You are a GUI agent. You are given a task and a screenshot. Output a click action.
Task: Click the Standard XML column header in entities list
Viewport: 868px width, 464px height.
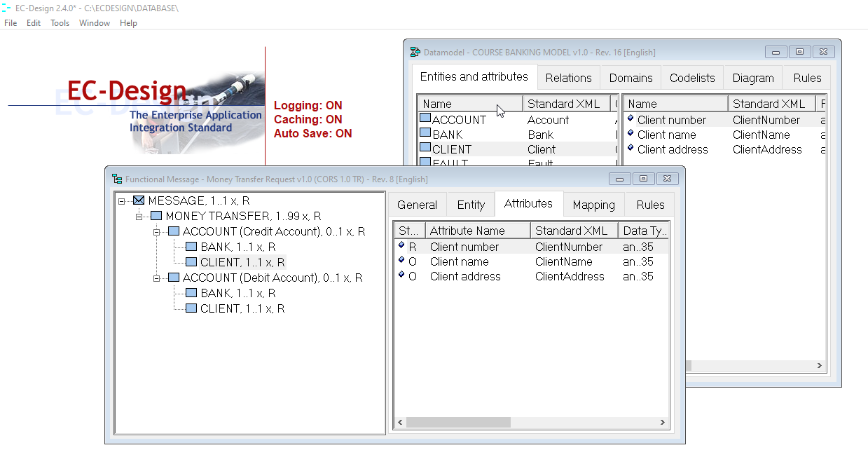coord(564,104)
